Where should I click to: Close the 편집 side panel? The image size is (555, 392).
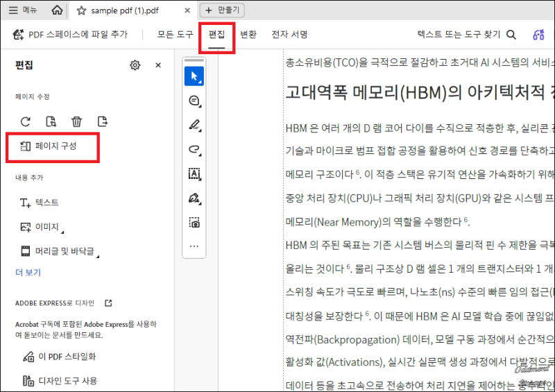pos(158,65)
